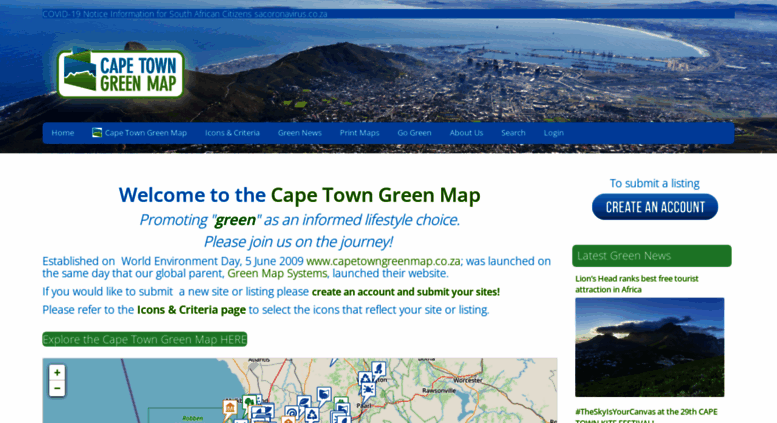Click the Rawsonville label on the map
This screenshot has height=423, width=777.
click(439, 390)
